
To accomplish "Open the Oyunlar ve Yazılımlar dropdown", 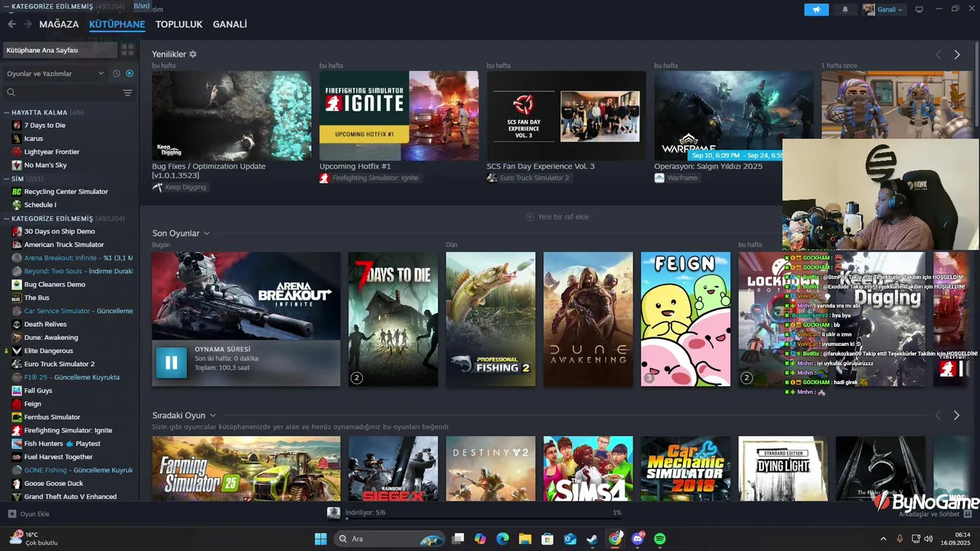I will click(55, 73).
